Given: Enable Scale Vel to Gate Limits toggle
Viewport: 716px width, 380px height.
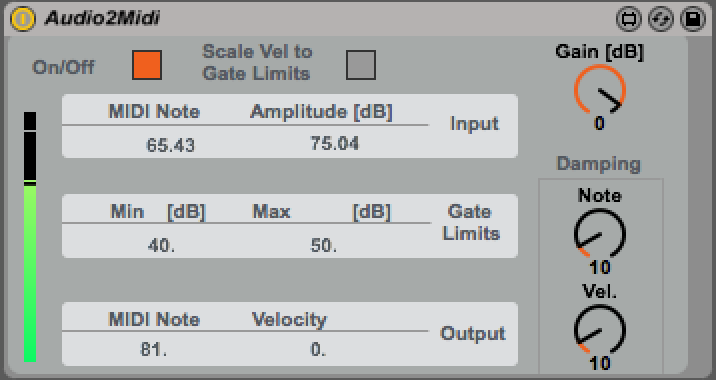Looking at the screenshot, I should [361, 65].
